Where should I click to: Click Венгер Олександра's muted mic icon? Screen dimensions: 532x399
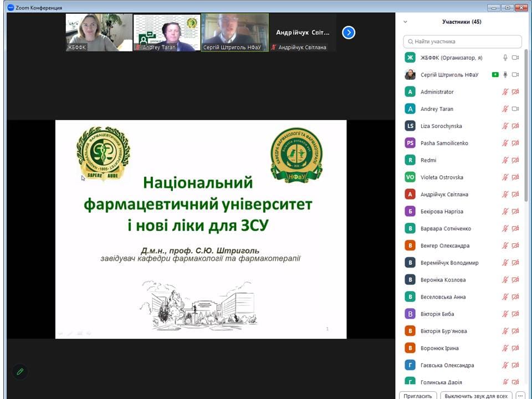pos(505,245)
